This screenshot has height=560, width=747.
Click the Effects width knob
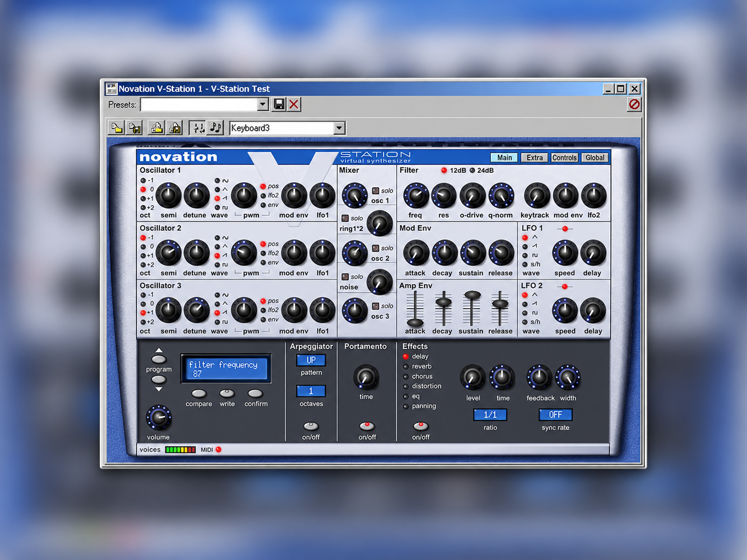567,378
